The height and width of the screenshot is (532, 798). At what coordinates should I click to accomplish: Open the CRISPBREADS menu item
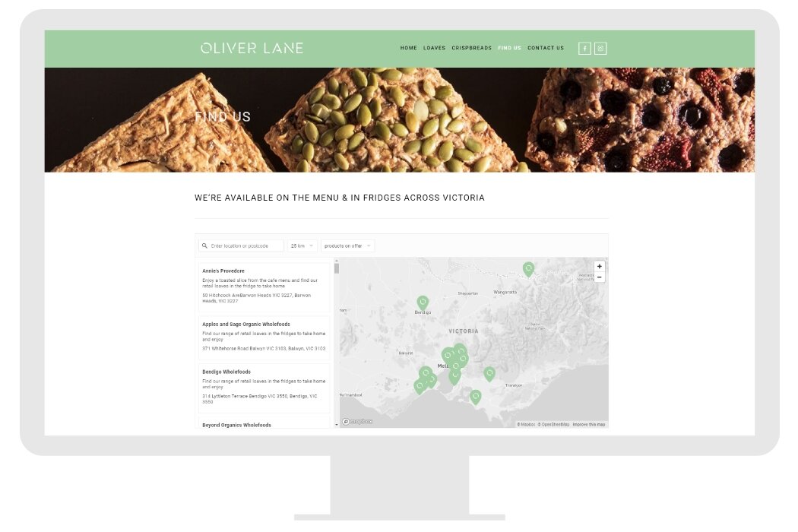tap(472, 48)
